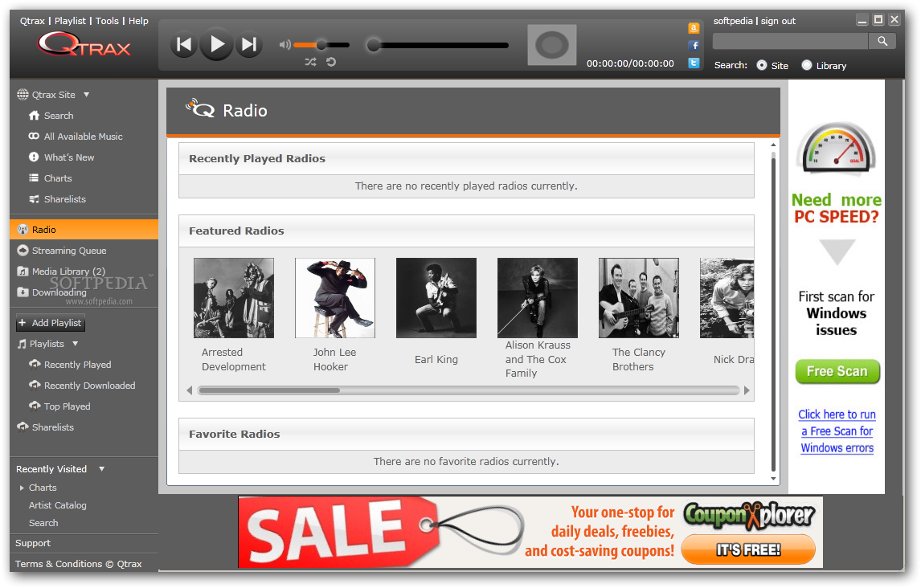The height and width of the screenshot is (588, 921).
Task: Click the IT'S FREE! coupon banner button
Action: click(x=748, y=550)
